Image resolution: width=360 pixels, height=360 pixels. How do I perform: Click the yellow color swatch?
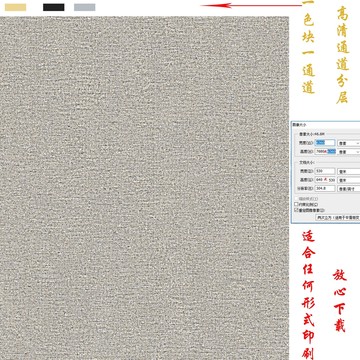(15, 7)
